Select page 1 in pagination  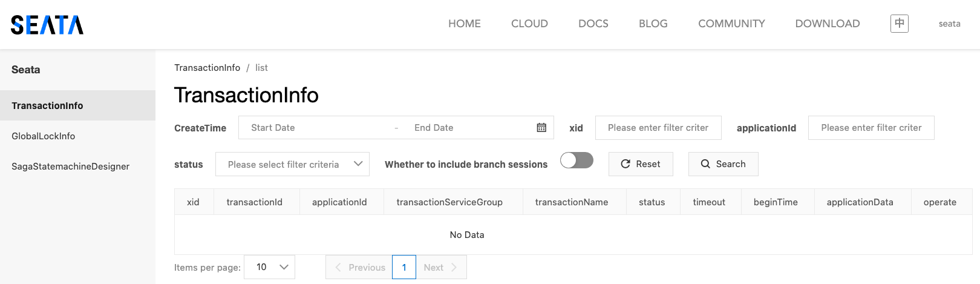pyautogui.click(x=404, y=267)
